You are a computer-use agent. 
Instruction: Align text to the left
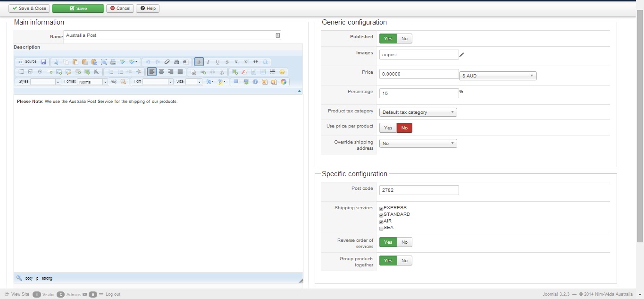(152, 72)
